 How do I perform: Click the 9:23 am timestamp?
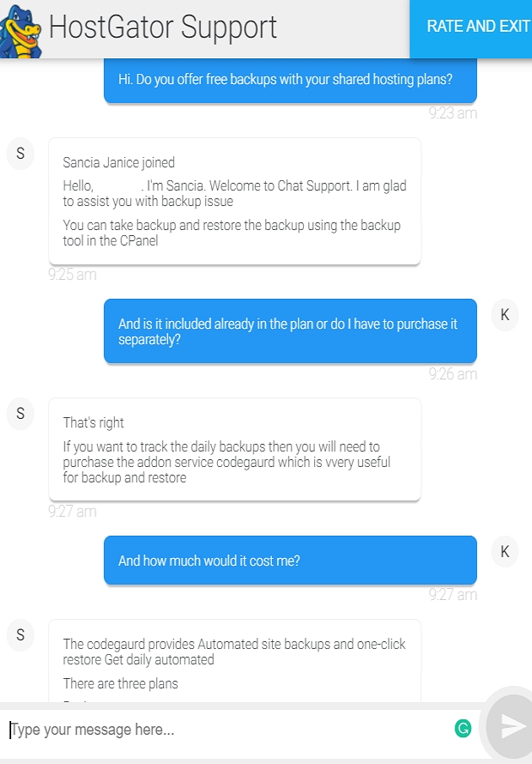452,113
